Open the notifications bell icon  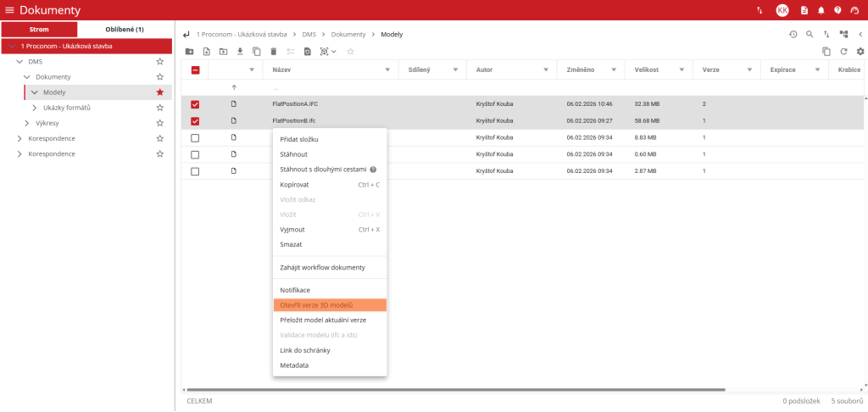(821, 10)
